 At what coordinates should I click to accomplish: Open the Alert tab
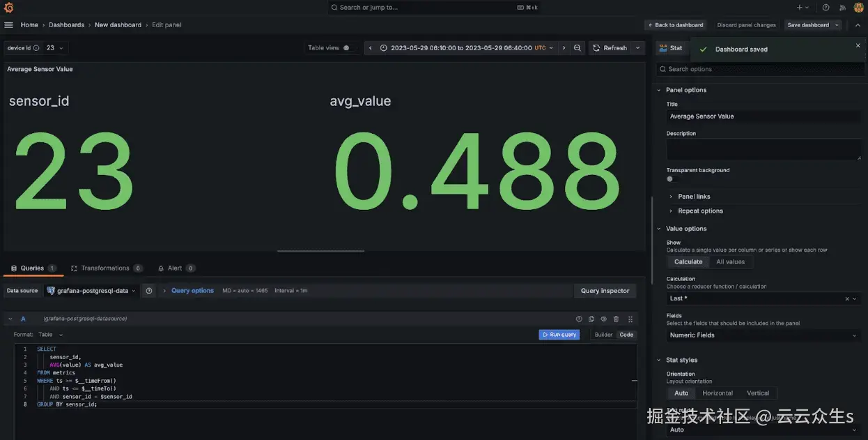pos(176,268)
